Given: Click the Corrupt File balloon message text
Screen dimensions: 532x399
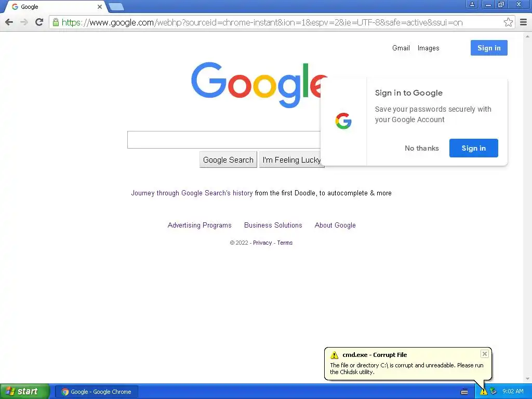Looking at the screenshot, I should coord(407,368).
